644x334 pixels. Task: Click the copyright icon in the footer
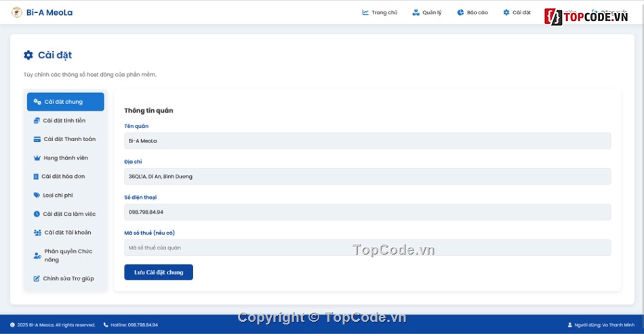tap(12, 325)
